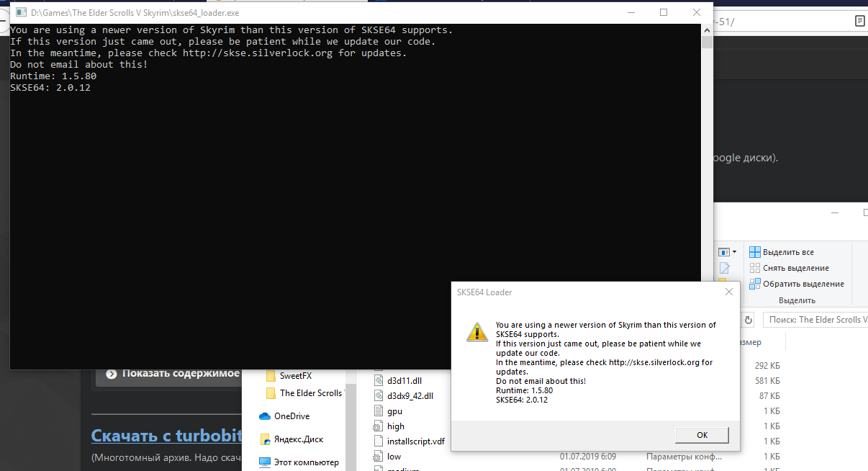Image resolution: width=868 pixels, height=471 pixels.
Task: Open OneDrive in the navigation pane
Action: (x=291, y=416)
